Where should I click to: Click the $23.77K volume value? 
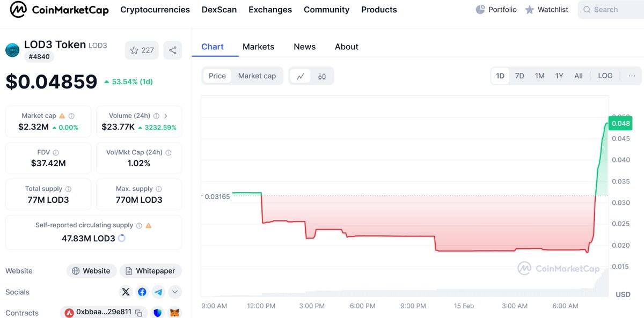[x=119, y=127]
